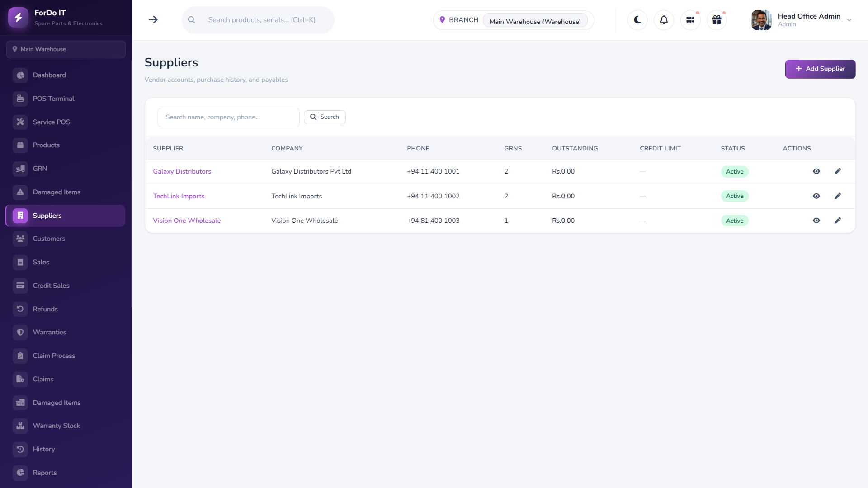Click the Claim Process clipboard icon
The height and width of the screenshot is (488, 868).
pos(20,356)
